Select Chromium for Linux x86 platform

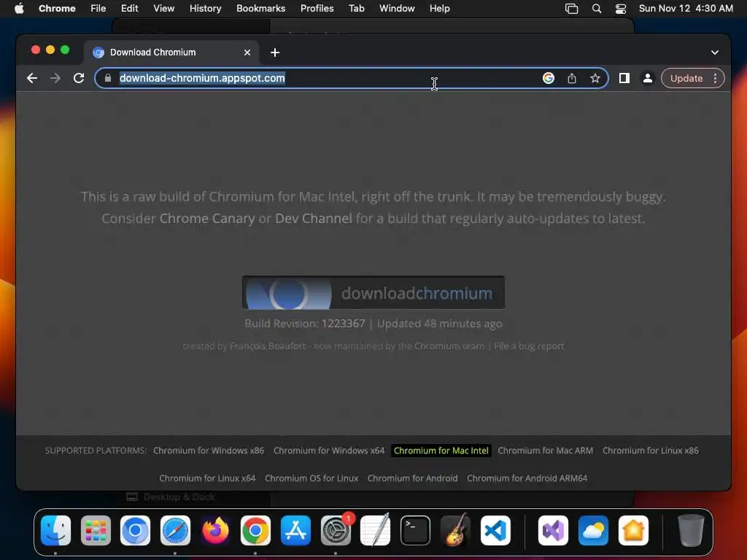650,451
